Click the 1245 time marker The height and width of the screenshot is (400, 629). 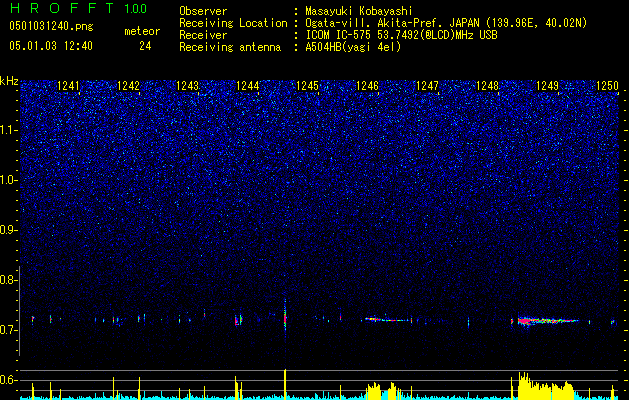click(308, 86)
